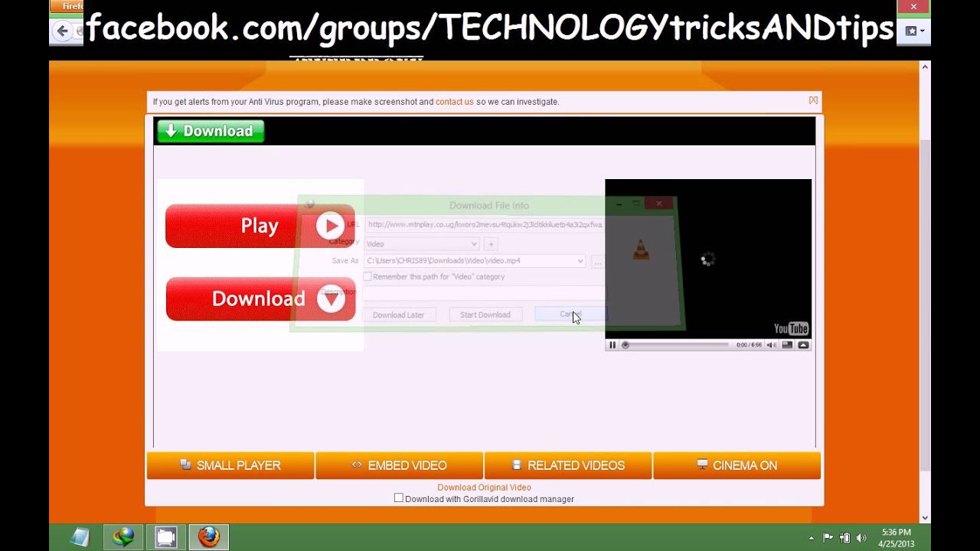Screen dimensions: 980x551
Task: Tick Remember this path for "Video" category
Action: pyautogui.click(x=367, y=277)
